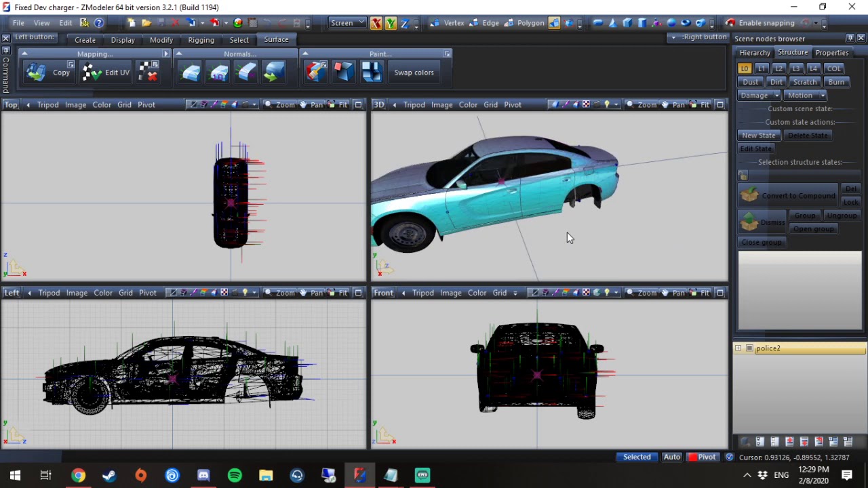Click the last Normals tool with green arrow
This screenshot has height=488, width=868.
coord(274,73)
